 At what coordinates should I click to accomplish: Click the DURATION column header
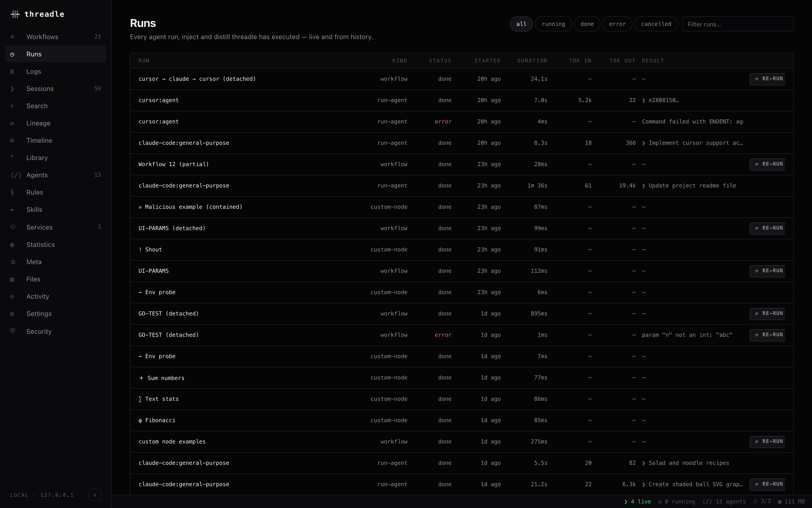(532, 61)
